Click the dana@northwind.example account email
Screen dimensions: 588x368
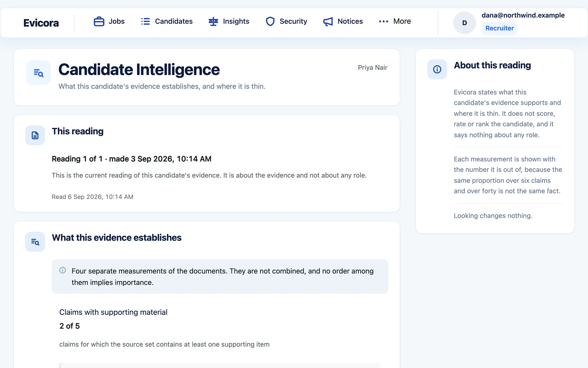(523, 15)
